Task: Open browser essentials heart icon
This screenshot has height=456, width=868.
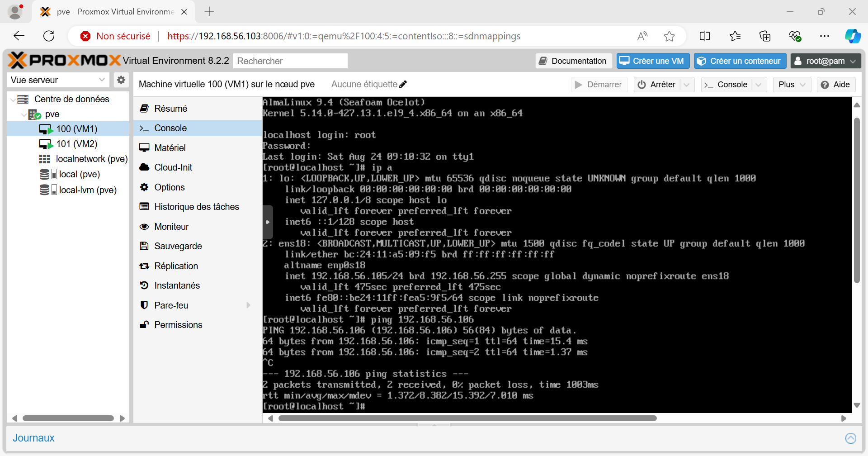Action: 795,36
